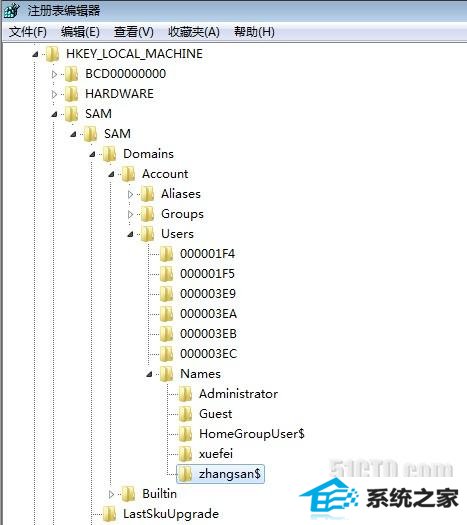Screen dimensions: 467x525
Task: Expand the Builtin key
Action: [x=111, y=494]
